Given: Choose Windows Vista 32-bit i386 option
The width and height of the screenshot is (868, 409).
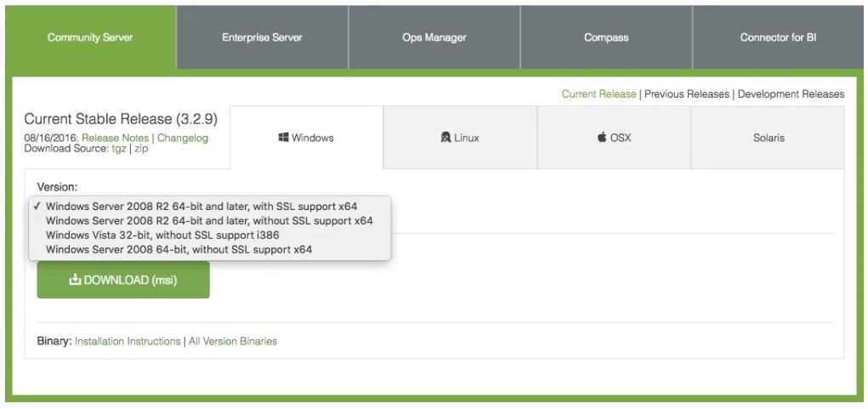Looking at the screenshot, I should pos(162,235).
